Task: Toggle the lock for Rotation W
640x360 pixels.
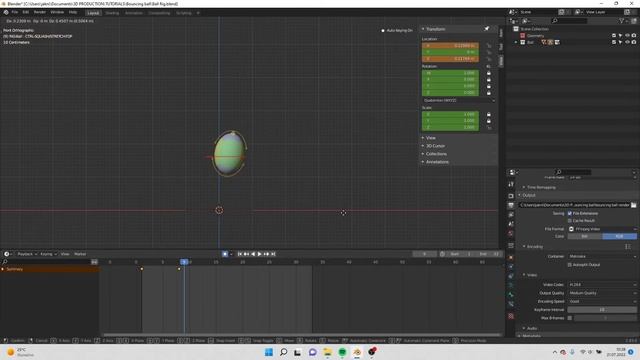Action: tap(489, 73)
